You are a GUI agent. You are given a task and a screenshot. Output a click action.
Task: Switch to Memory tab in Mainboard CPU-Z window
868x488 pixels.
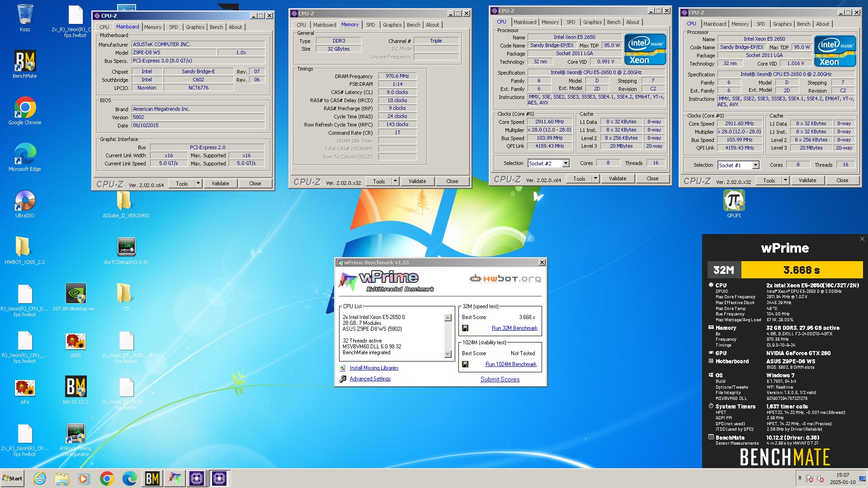click(x=153, y=27)
